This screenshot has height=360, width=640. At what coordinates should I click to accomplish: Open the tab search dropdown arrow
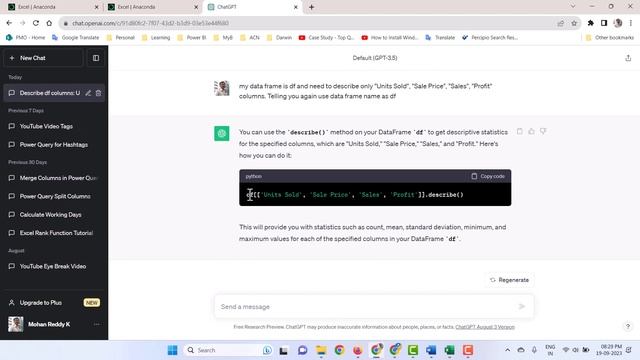tap(573, 7)
